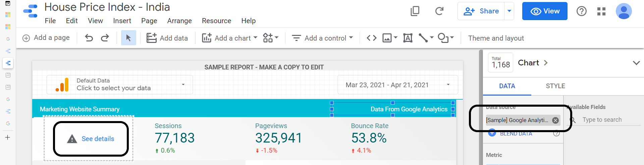Click Add a page button

pyautogui.click(x=46, y=38)
